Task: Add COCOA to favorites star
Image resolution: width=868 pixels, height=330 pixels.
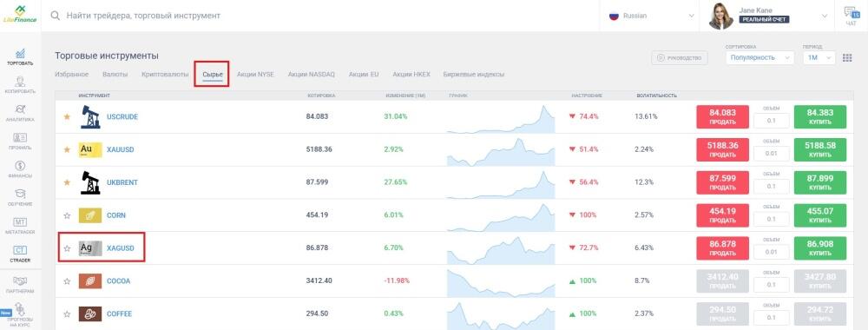Action: 67,280
